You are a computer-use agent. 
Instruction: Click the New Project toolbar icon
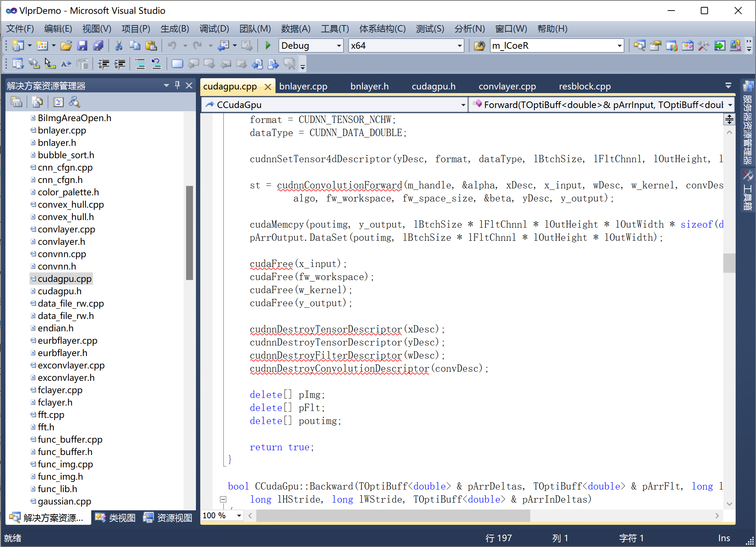[17, 45]
